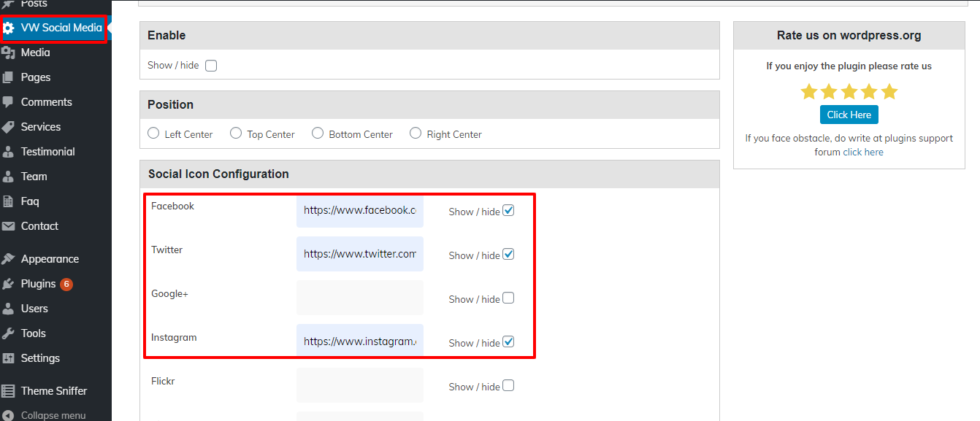
Task: Open the Settings menu item
Action: pos(40,358)
